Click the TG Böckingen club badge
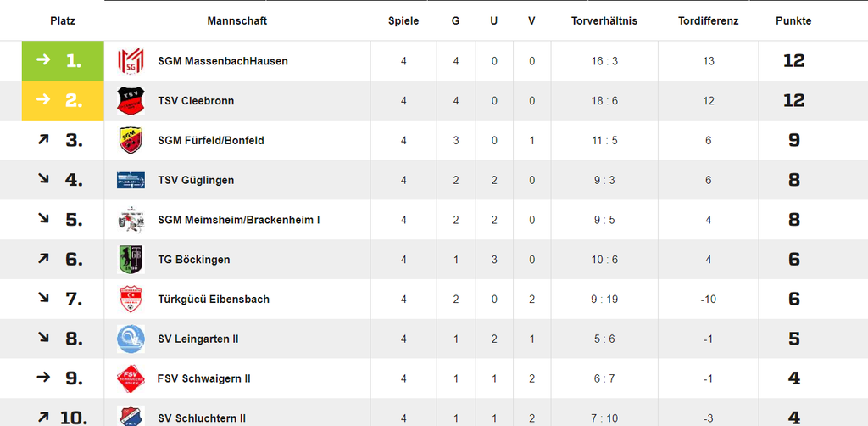 [x=131, y=260]
